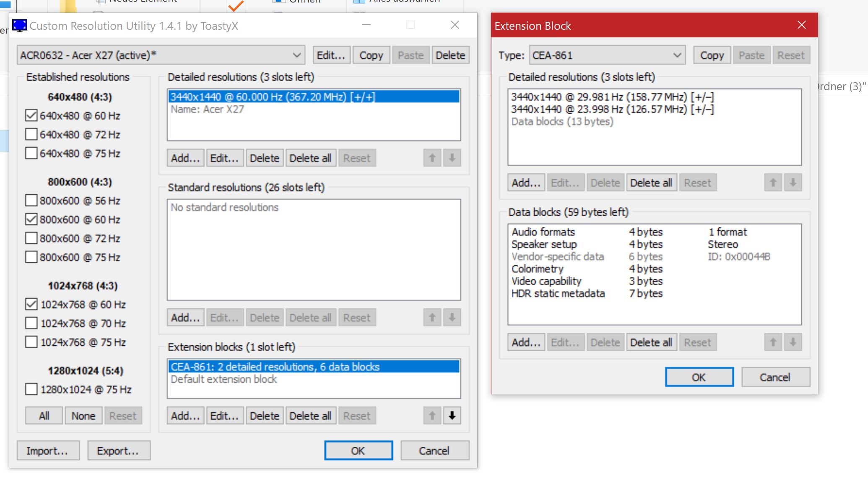Expand the CEA-861 Type dropdown

[607, 55]
